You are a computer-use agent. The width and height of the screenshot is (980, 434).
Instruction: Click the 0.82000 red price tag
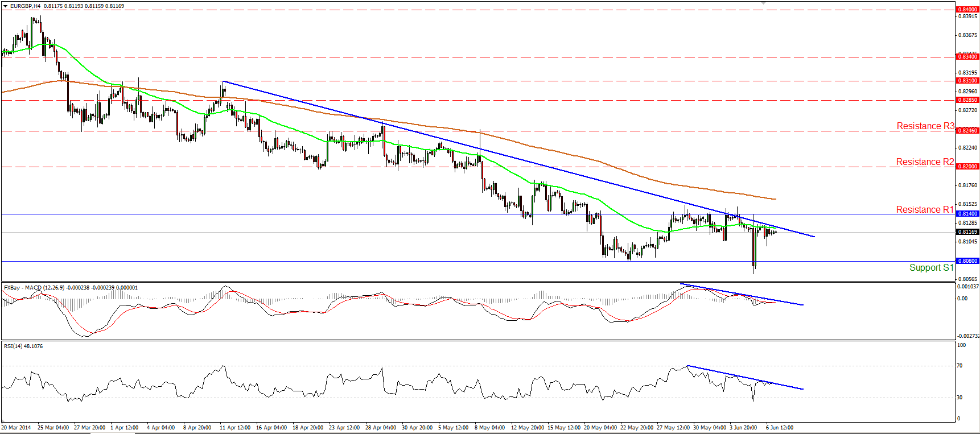pyautogui.click(x=967, y=167)
